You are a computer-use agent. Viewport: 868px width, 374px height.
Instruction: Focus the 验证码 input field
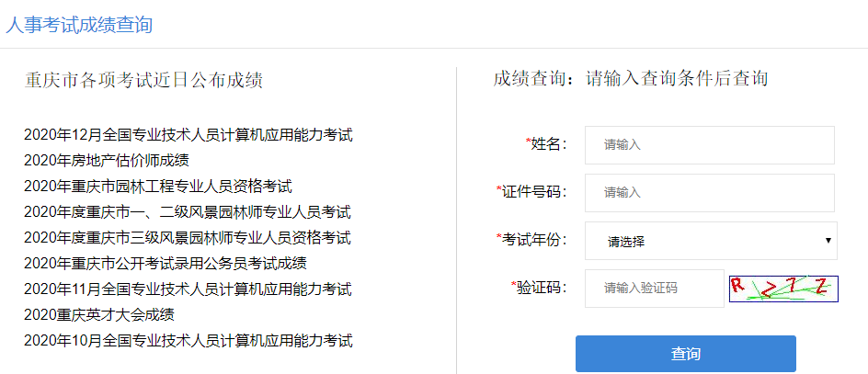[x=654, y=289]
